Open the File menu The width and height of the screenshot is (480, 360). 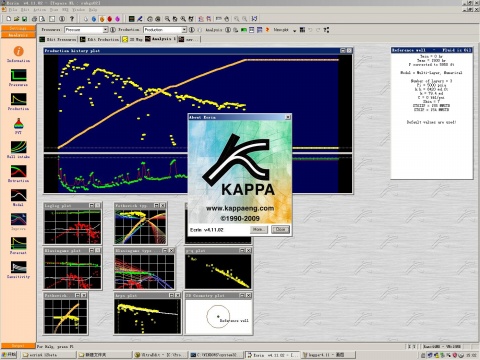tap(13, 10)
